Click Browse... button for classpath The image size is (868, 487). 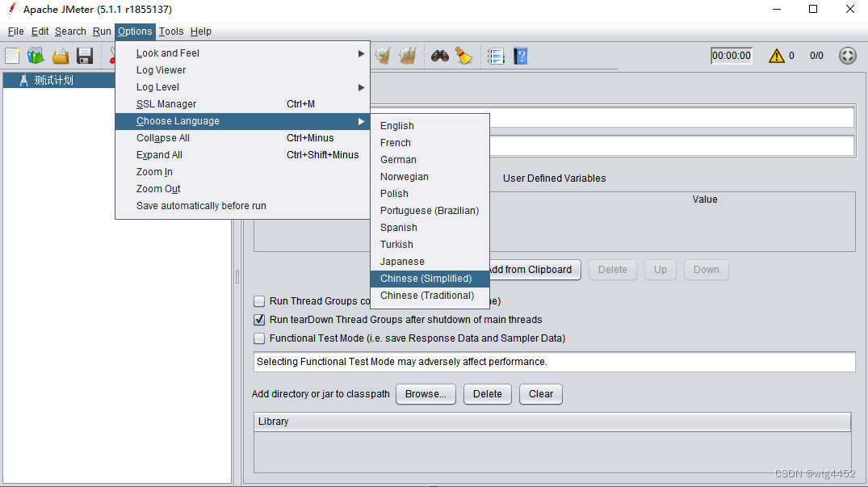coord(426,394)
